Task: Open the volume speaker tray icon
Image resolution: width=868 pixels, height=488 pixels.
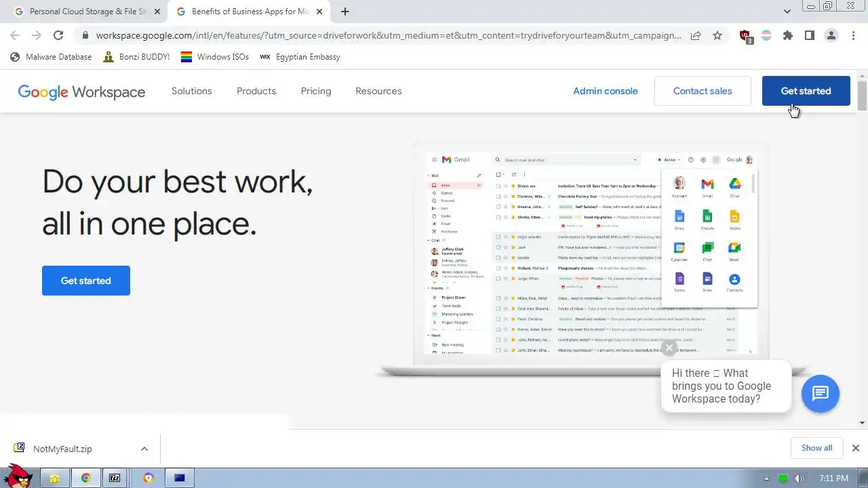Action: click(800, 479)
